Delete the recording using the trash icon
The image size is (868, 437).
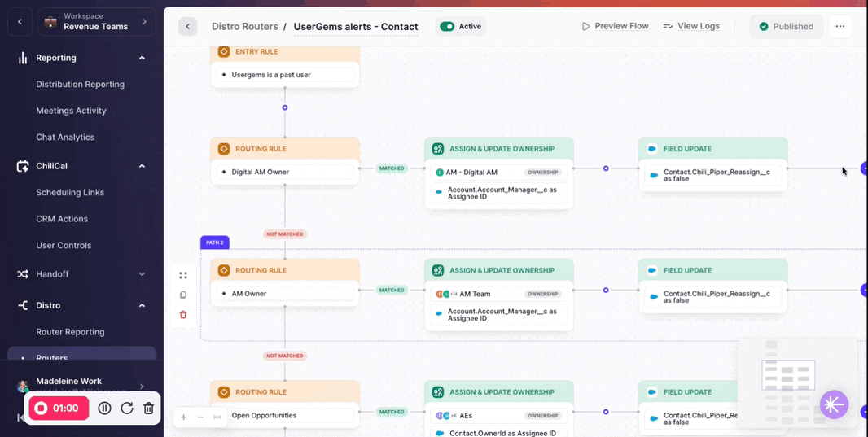148,409
